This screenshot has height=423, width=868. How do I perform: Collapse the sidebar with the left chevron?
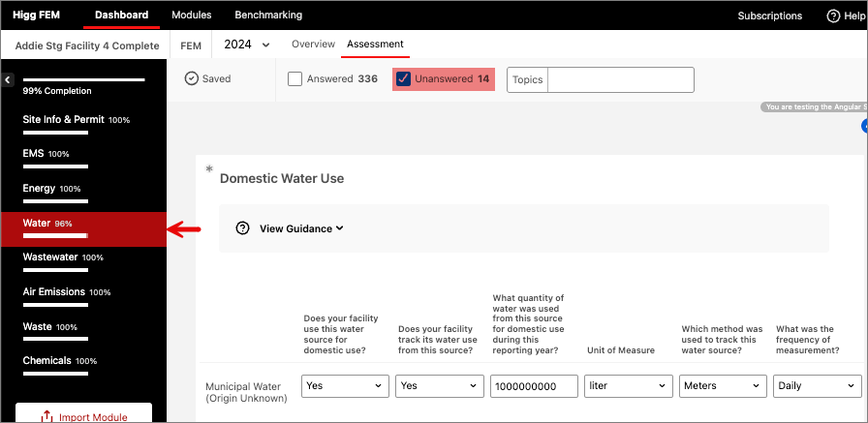7,80
